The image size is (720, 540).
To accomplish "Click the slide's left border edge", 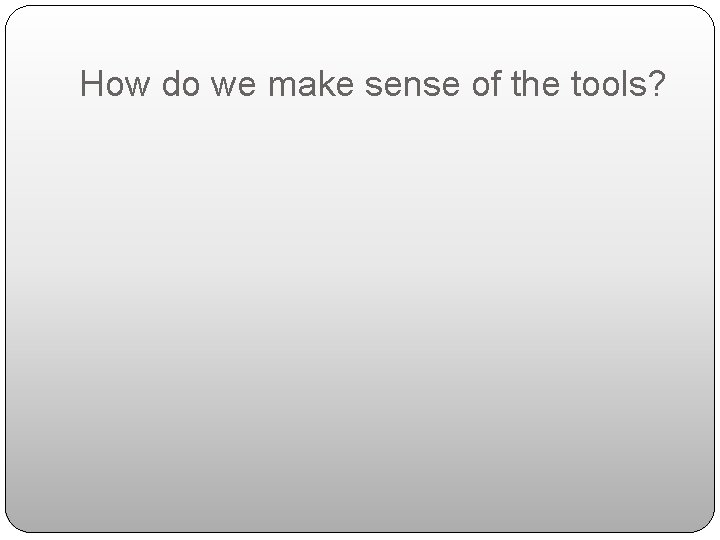I will 6,270.
